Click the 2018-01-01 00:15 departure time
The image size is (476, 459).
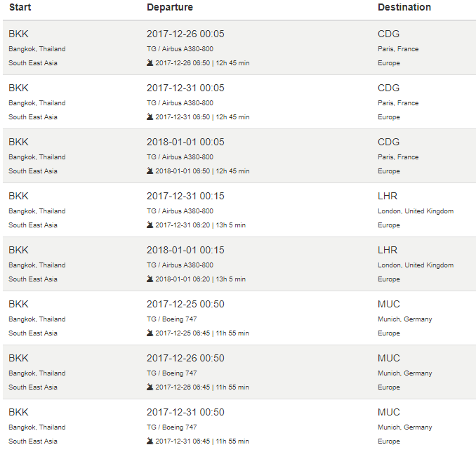pyautogui.click(x=185, y=251)
